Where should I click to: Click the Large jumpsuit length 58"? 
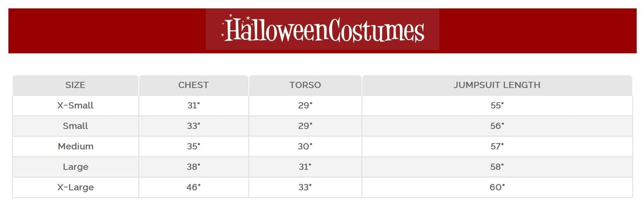(497, 167)
